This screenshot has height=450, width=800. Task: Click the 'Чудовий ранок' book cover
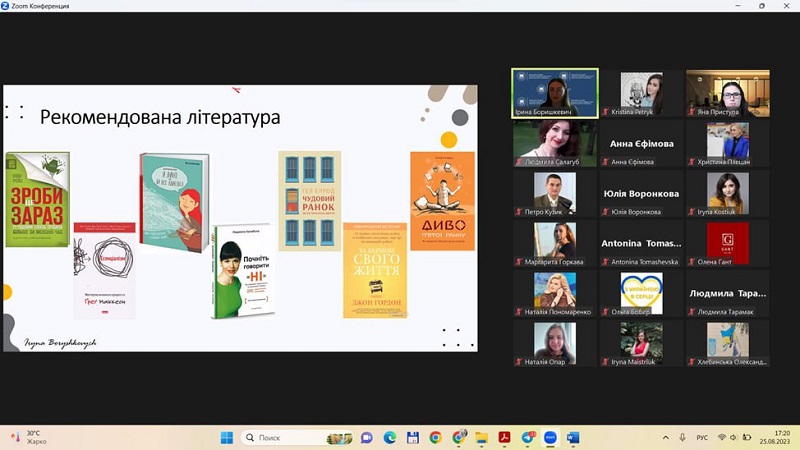pyautogui.click(x=310, y=201)
